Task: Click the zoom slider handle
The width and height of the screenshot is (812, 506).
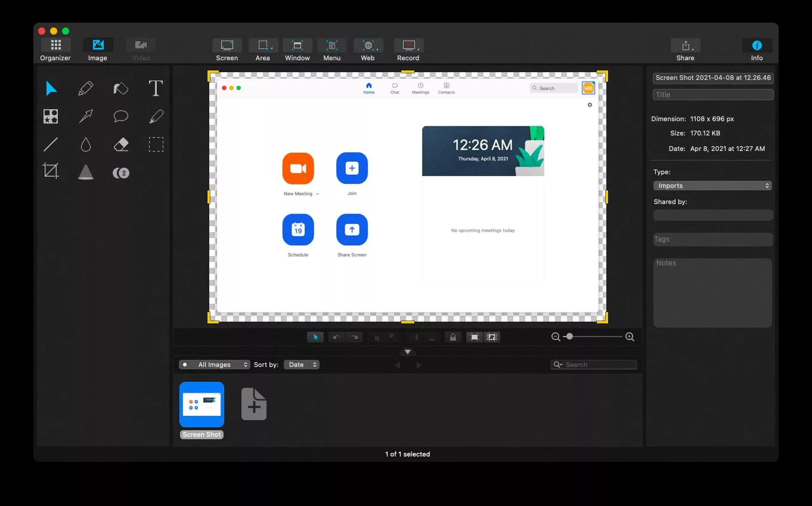Action: pos(569,337)
